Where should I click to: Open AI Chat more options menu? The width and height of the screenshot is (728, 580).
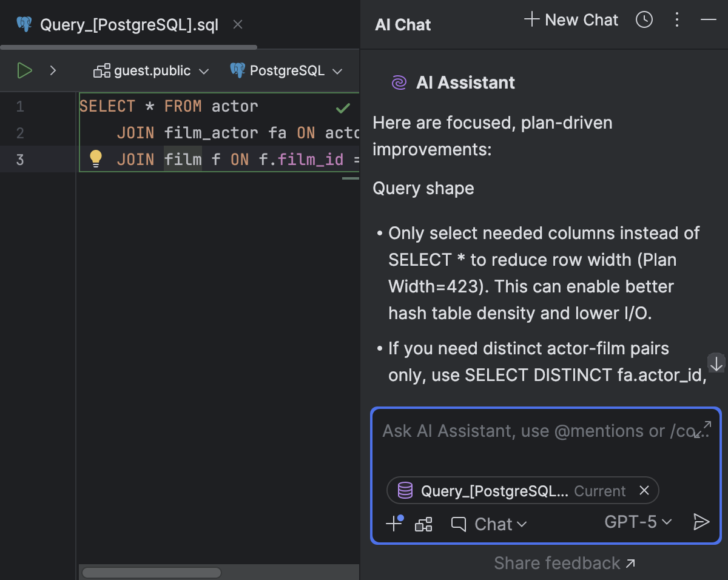point(678,20)
